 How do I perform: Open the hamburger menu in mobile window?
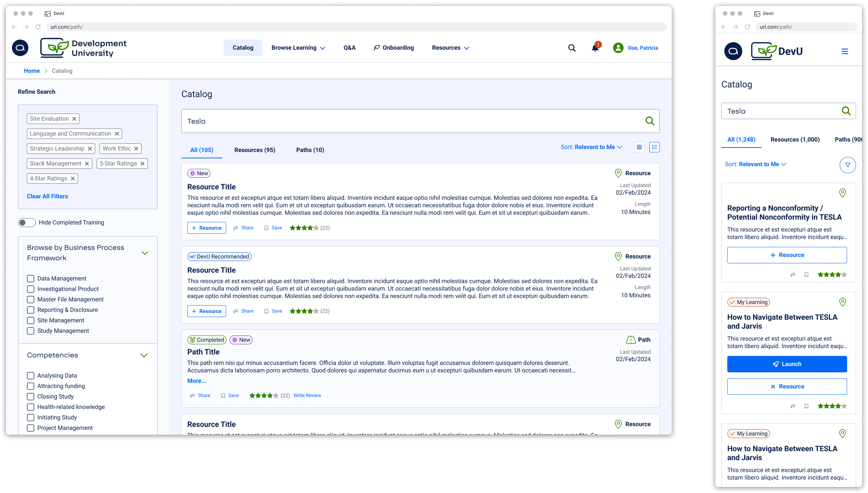(x=845, y=52)
